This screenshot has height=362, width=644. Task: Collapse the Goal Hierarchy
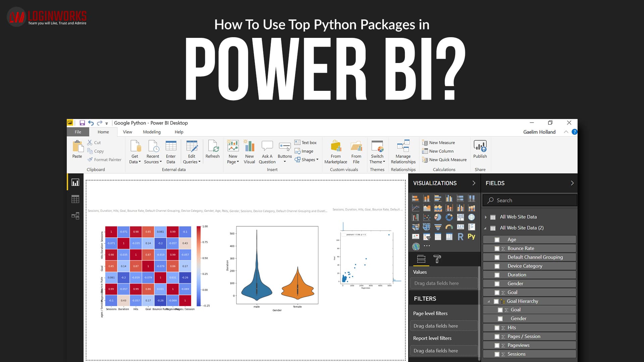coord(489,301)
